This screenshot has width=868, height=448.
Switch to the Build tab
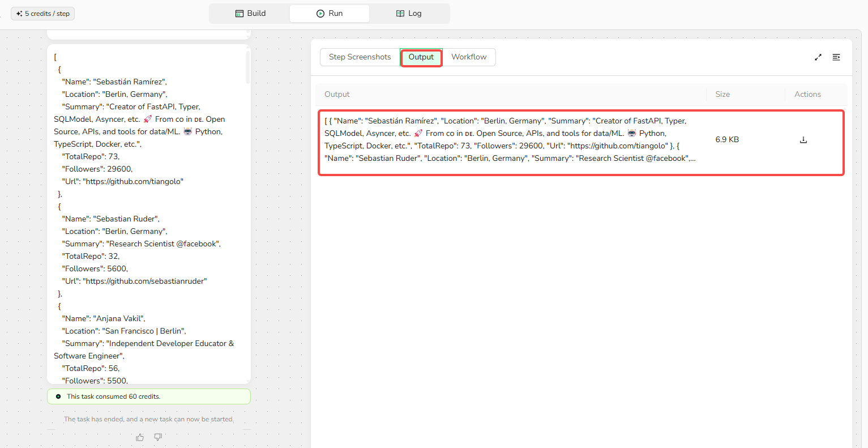click(250, 14)
